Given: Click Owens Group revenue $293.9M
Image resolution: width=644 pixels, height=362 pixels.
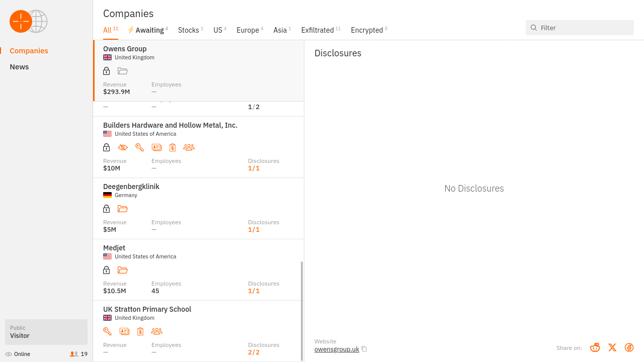Looking at the screenshot, I should (x=117, y=92).
